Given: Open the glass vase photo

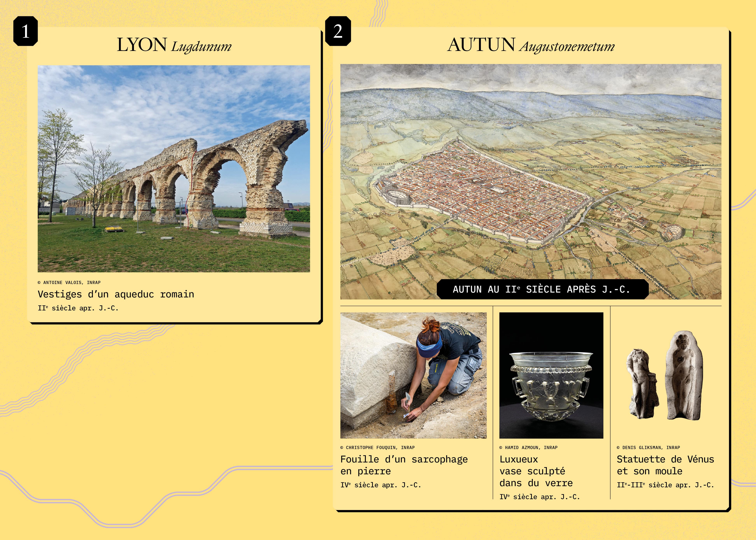Looking at the screenshot, I should tap(551, 375).
